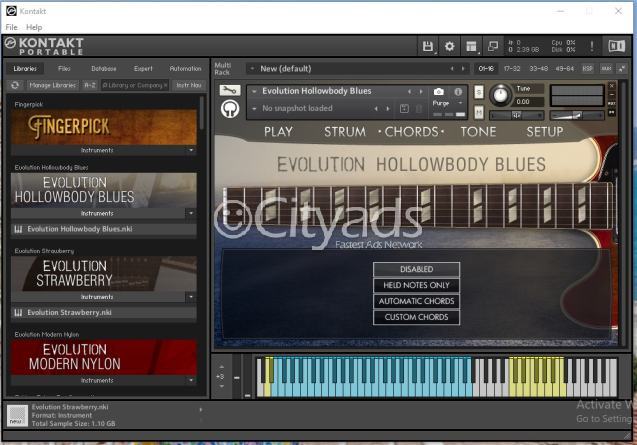637x445 pixels.
Task: Open Kontakt options gear icon
Action: [x=449, y=46]
